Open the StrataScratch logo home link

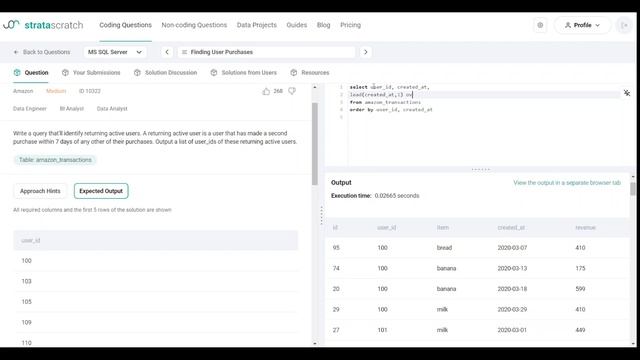43,25
